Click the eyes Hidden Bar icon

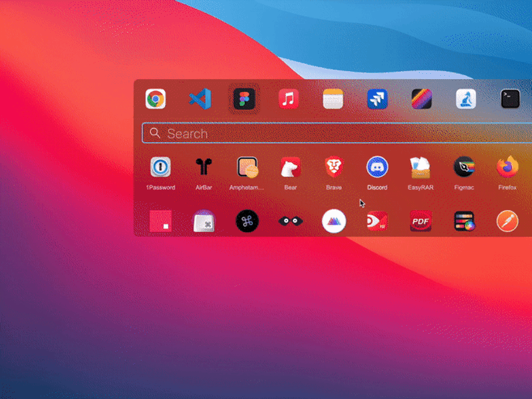[x=290, y=219]
